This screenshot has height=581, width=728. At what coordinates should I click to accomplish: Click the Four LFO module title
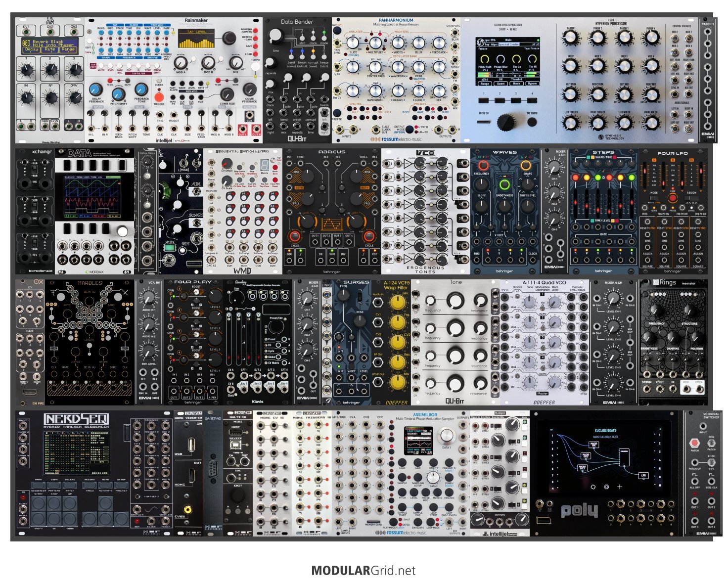pyautogui.click(x=673, y=153)
